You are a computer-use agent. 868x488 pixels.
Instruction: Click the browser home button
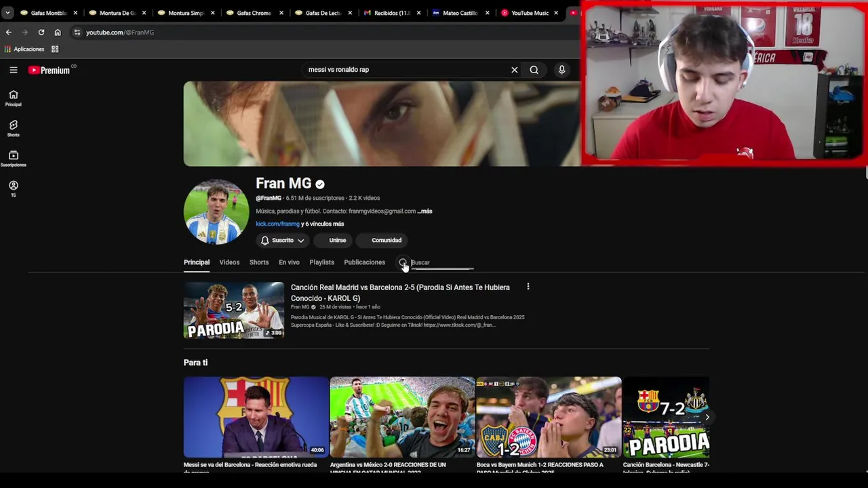(x=58, y=33)
